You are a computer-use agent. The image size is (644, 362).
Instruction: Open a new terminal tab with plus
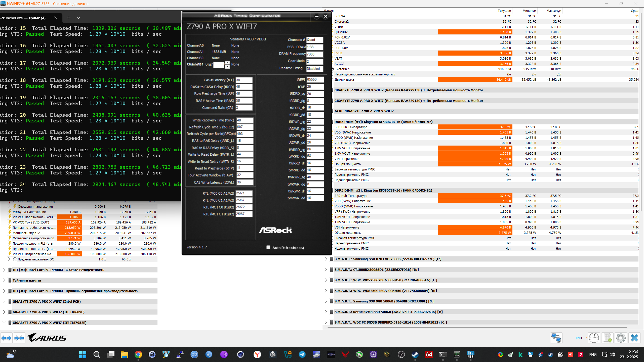[x=69, y=18]
